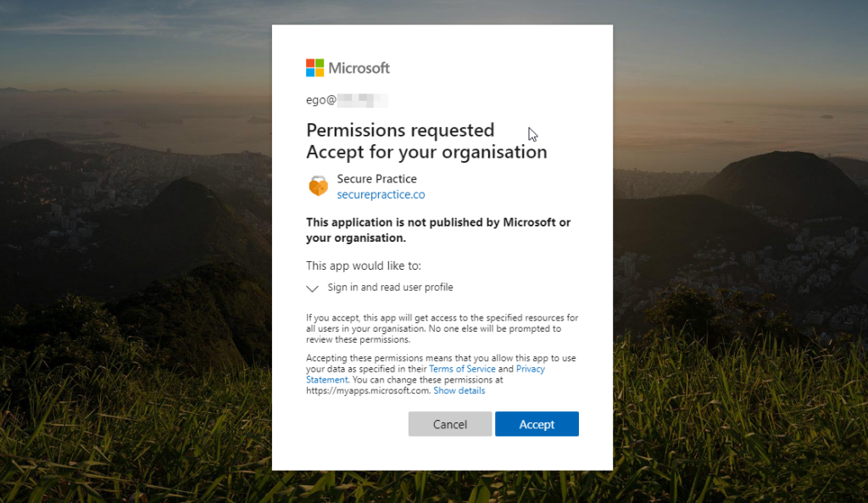Open the Terms of Service link
This screenshot has height=503, width=868.
click(x=462, y=368)
